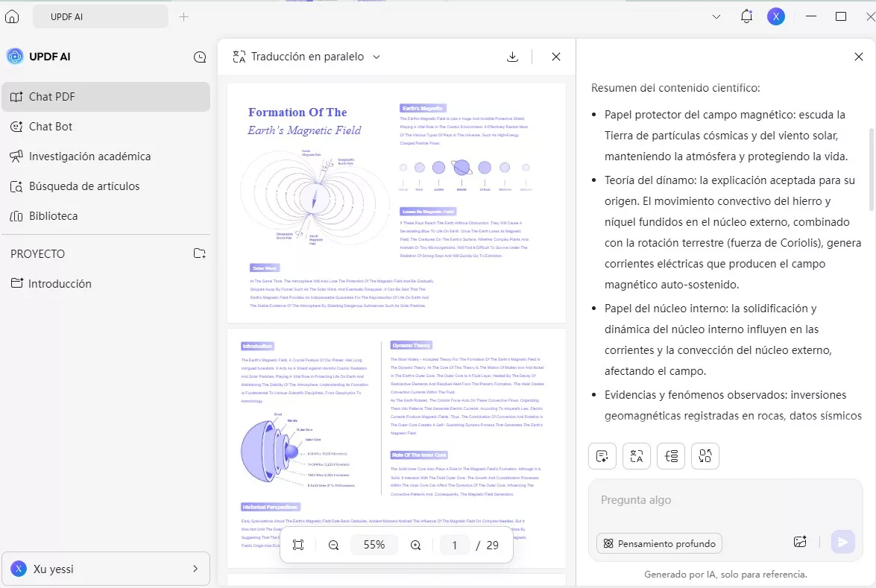Open a new tab with plus icon
Image resolution: width=876 pixels, height=588 pixels.
(x=183, y=16)
